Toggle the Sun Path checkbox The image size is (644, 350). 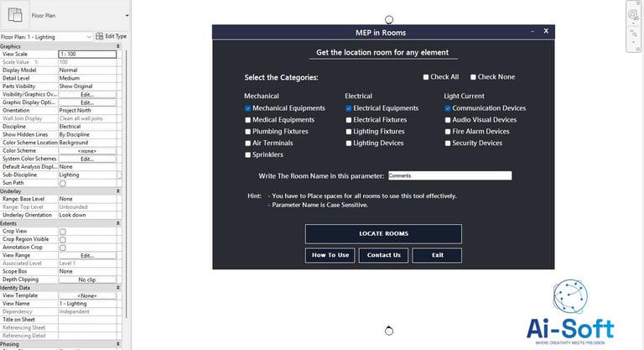[x=63, y=184]
